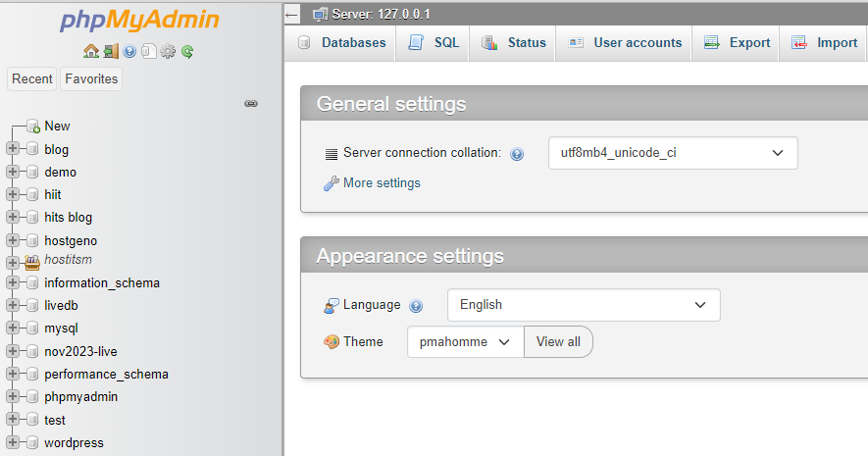868x456 pixels.
Task: Click the phpmyadmin database cylinder icon
Action: click(x=32, y=396)
